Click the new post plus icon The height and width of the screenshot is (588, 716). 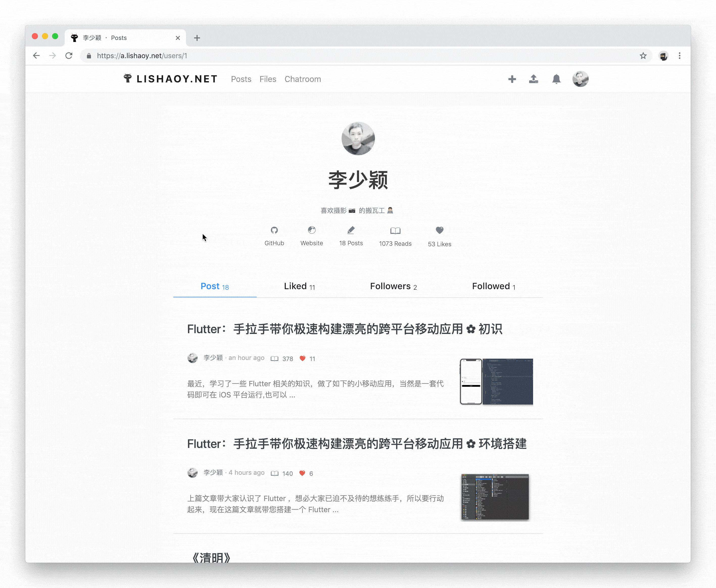511,79
